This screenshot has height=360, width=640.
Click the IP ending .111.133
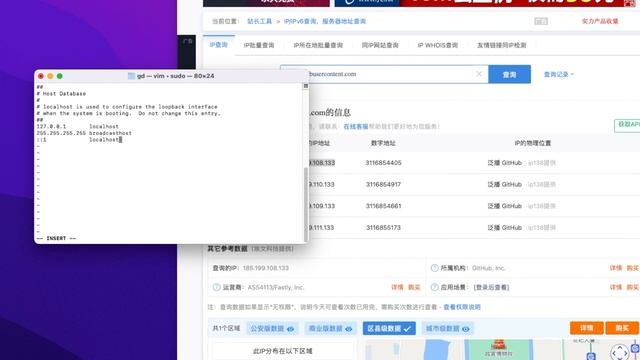coord(322,227)
